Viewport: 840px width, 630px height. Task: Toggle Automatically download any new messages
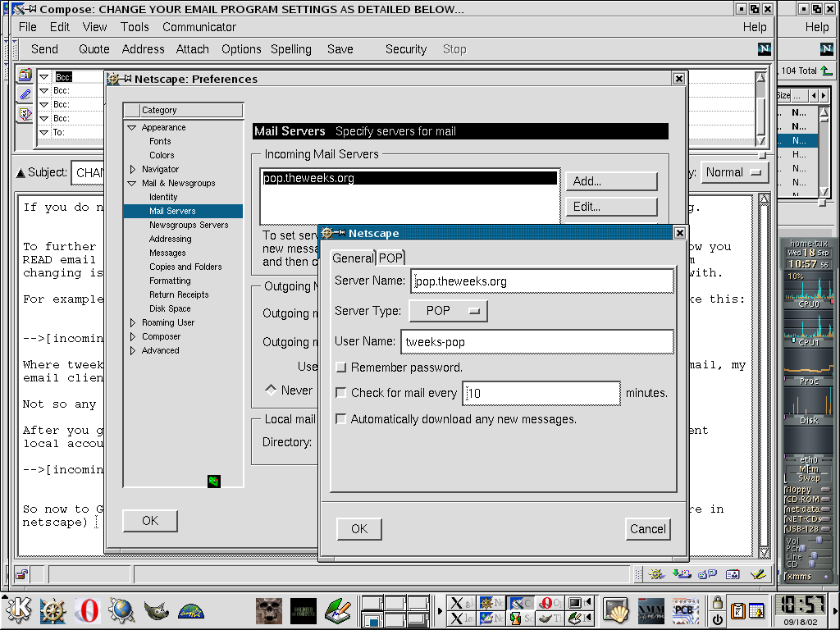coord(340,419)
